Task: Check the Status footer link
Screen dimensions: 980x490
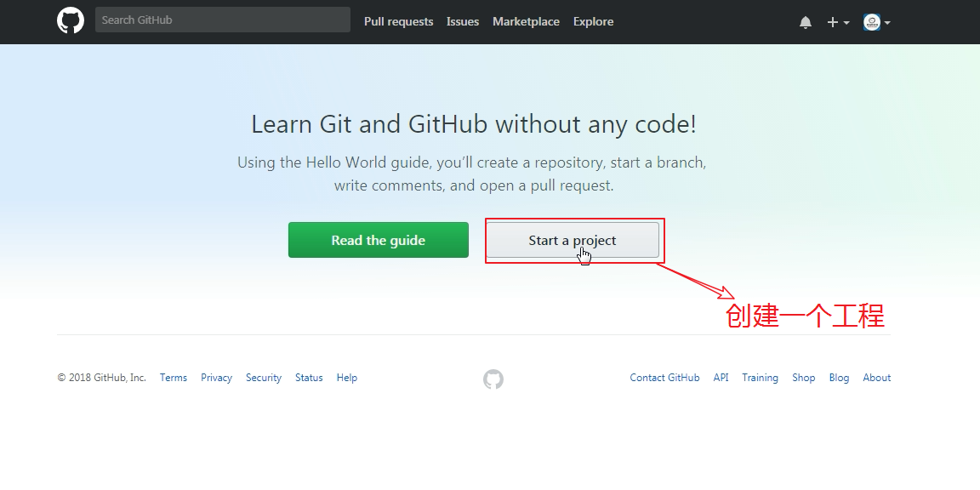Action: click(x=309, y=378)
